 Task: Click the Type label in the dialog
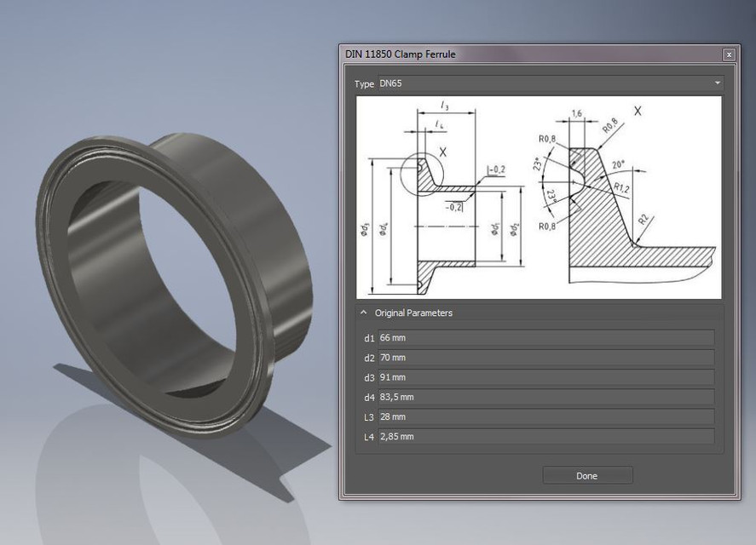(366, 83)
